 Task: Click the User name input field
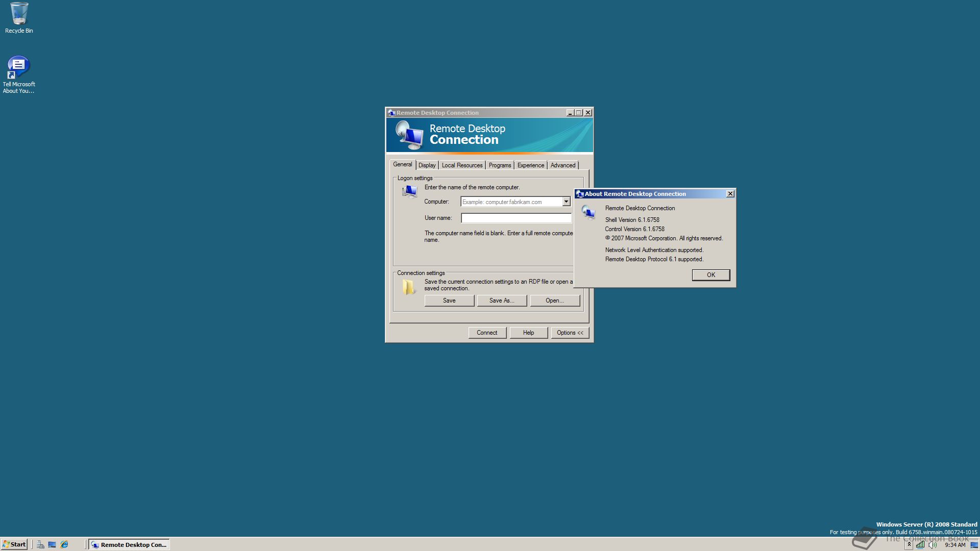516,218
